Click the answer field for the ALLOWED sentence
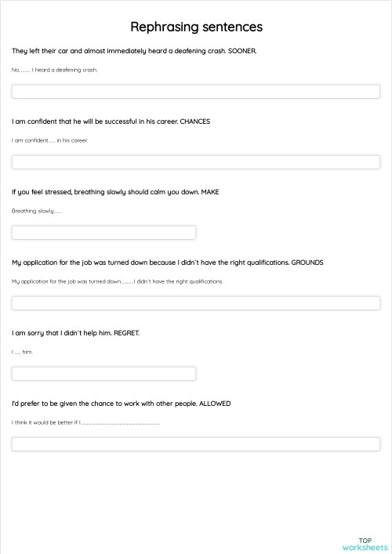392x554 pixels. (196, 444)
